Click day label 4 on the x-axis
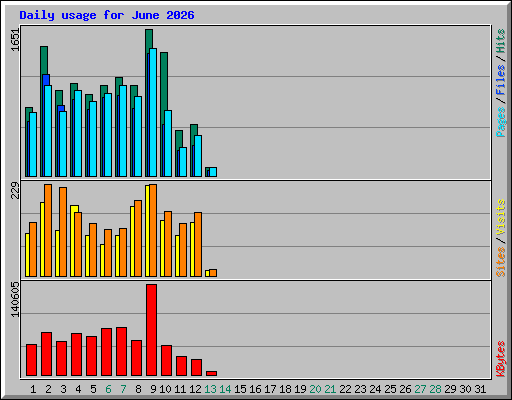This screenshot has height=400, width=512. pyautogui.click(x=78, y=389)
